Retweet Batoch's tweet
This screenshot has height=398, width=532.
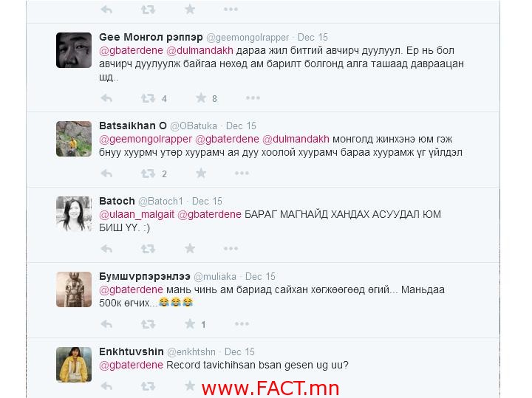point(148,249)
